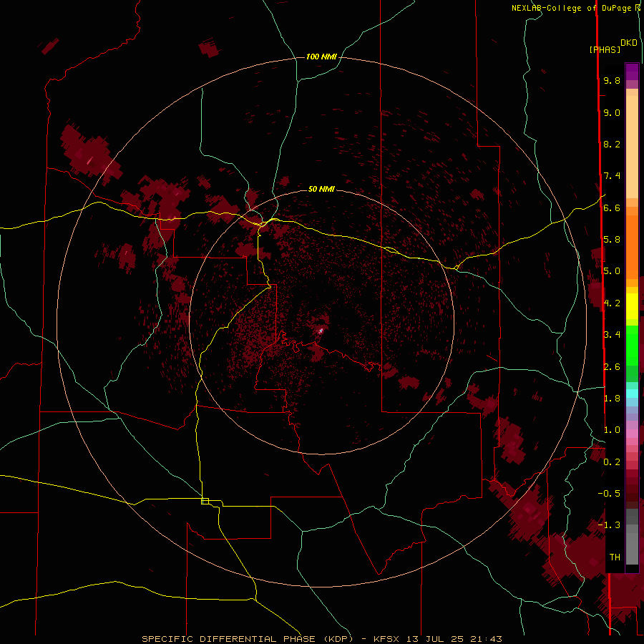644x644 pixels.
Task: Click the 5.0 value on the color scale
Action: point(612,271)
